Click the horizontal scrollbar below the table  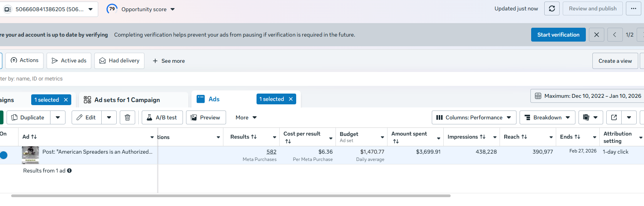(x=231, y=196)
